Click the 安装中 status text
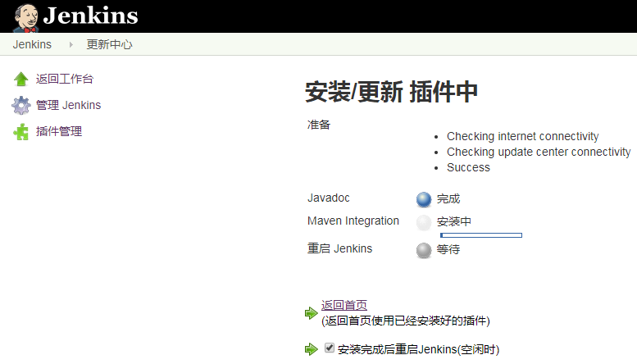637x364 pixels. point(454,222)
